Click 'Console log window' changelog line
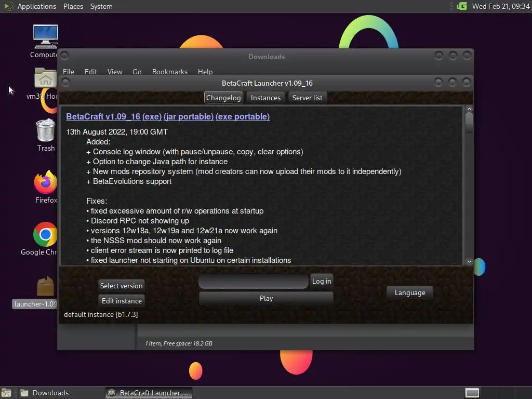The height and width of the screenshot is (399, 532). pyautogui.click(x=195, y=152)
